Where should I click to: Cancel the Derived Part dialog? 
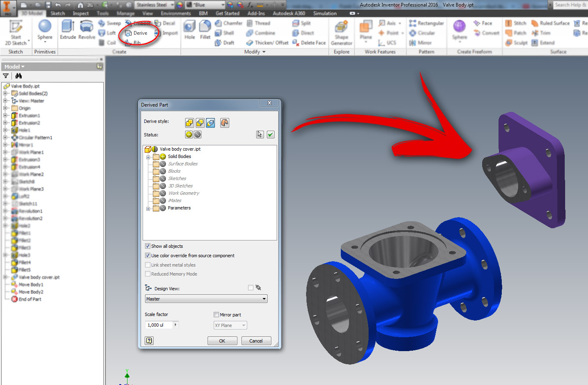256,340
